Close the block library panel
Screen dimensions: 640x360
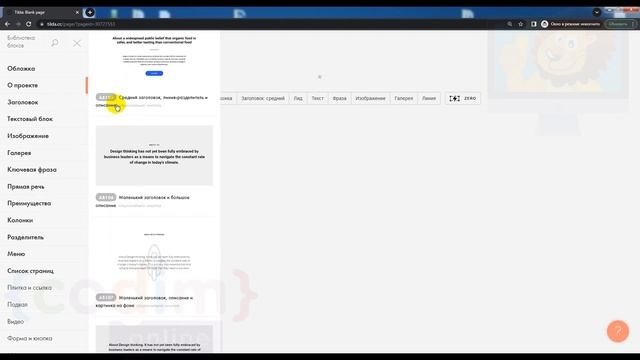(x=77, y=43)
